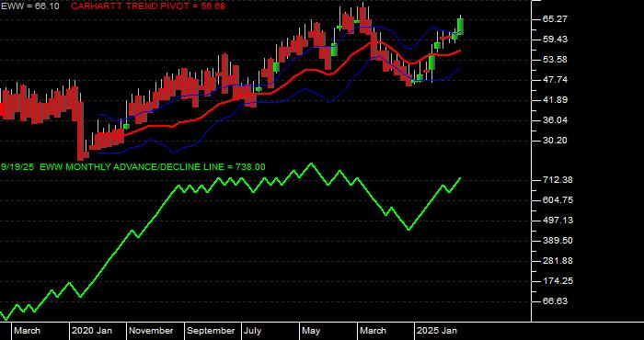The width and height of the screenshot is (644, 340).
Task: Select the 2020 Jan date marker
Action: [x=92, y=331]
